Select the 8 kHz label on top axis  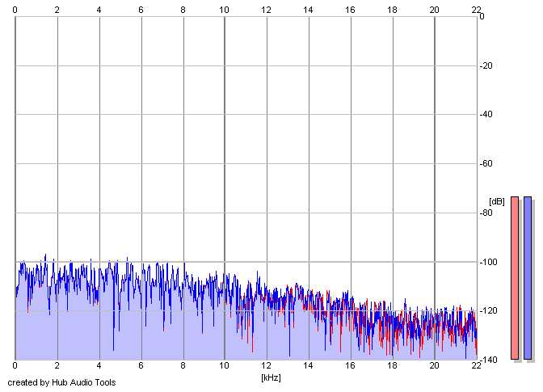click(183, 8)
